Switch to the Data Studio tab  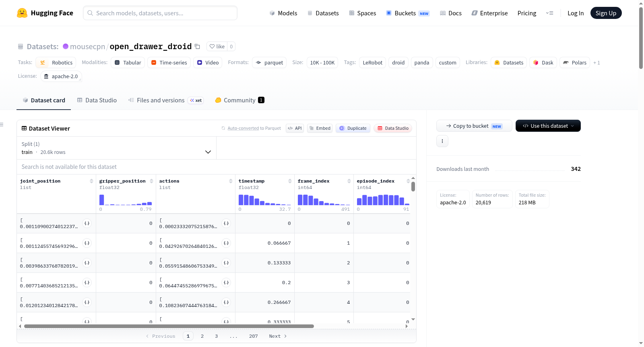[x=97, y=100]
